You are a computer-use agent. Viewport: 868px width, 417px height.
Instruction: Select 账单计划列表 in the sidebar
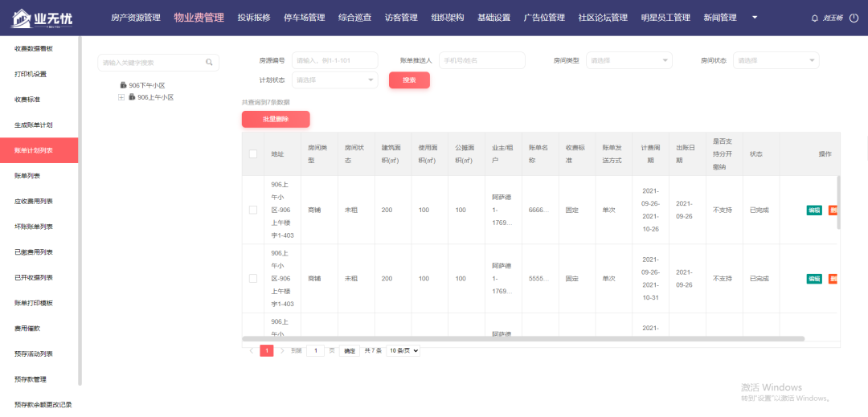pyautogui.click(x=39, y=150)
